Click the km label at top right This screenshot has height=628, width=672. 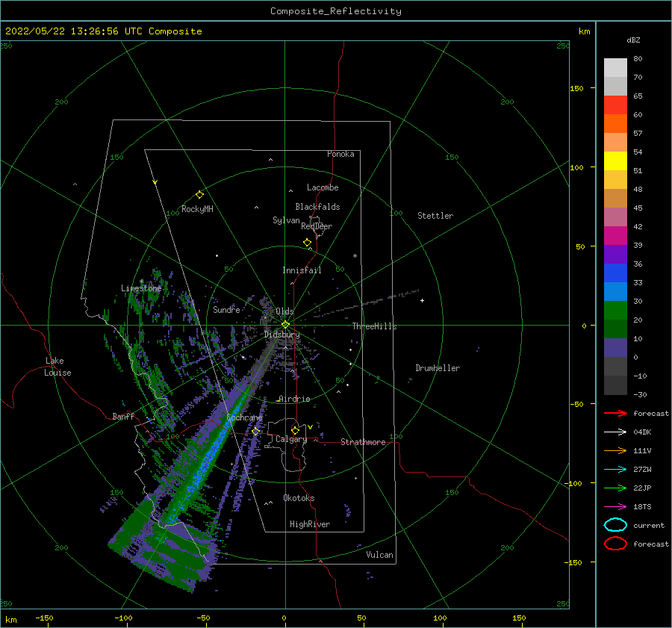[x=584, y=31]
